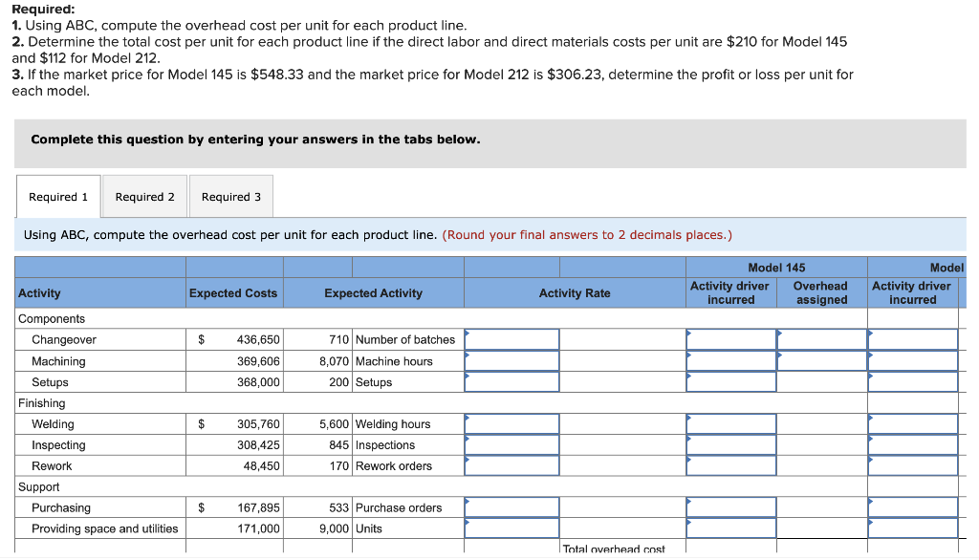This screenshot has width=979, height=560.
Task: Select second model Rework activity driver field
Action: [913, 465]
